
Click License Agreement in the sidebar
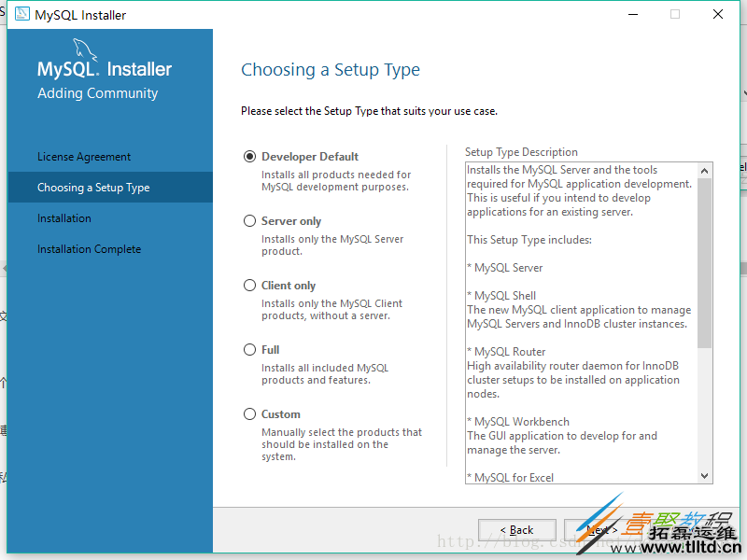click(84, 156)
